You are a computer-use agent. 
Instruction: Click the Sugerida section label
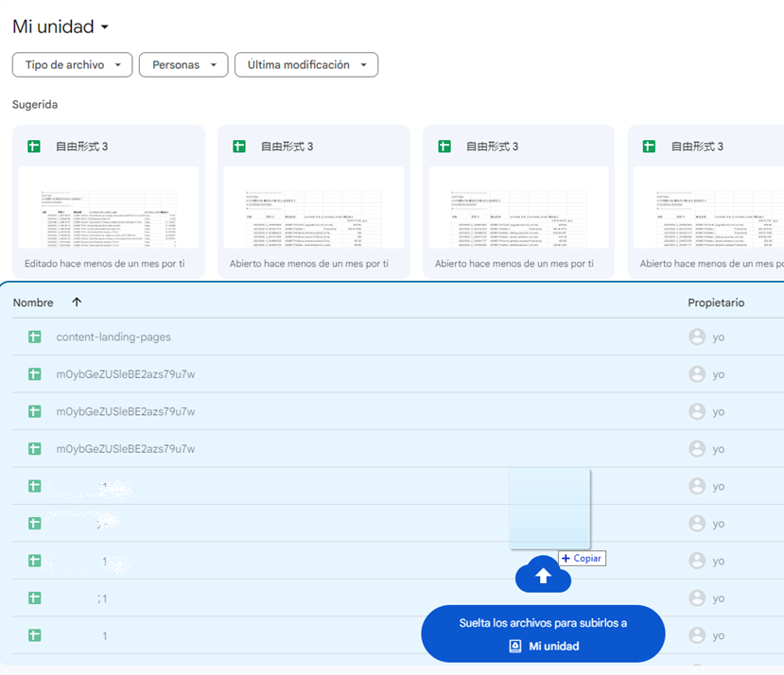pyautogui.click(x=35, y=105)
